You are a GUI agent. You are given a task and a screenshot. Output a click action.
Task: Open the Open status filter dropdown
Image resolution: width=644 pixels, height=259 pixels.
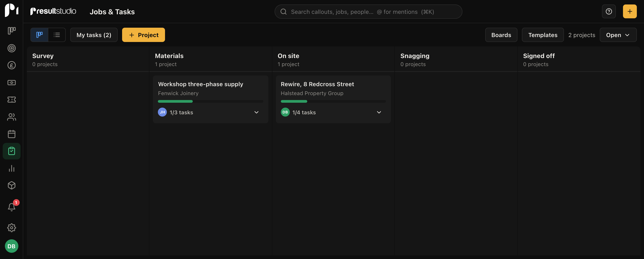pyautogui.click(x=618, y=35)
